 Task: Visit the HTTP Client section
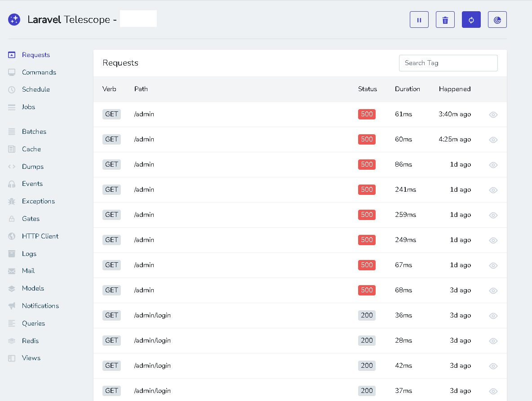tap(40, 236)
